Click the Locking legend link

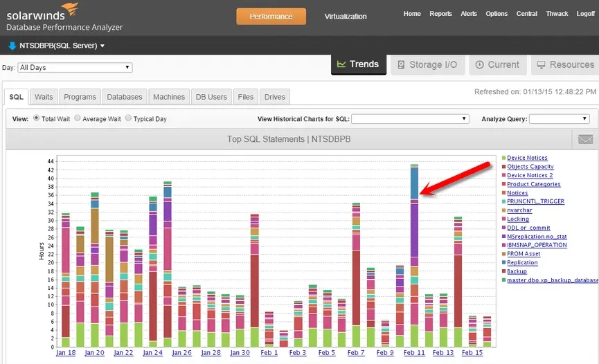tap(518, 219)
